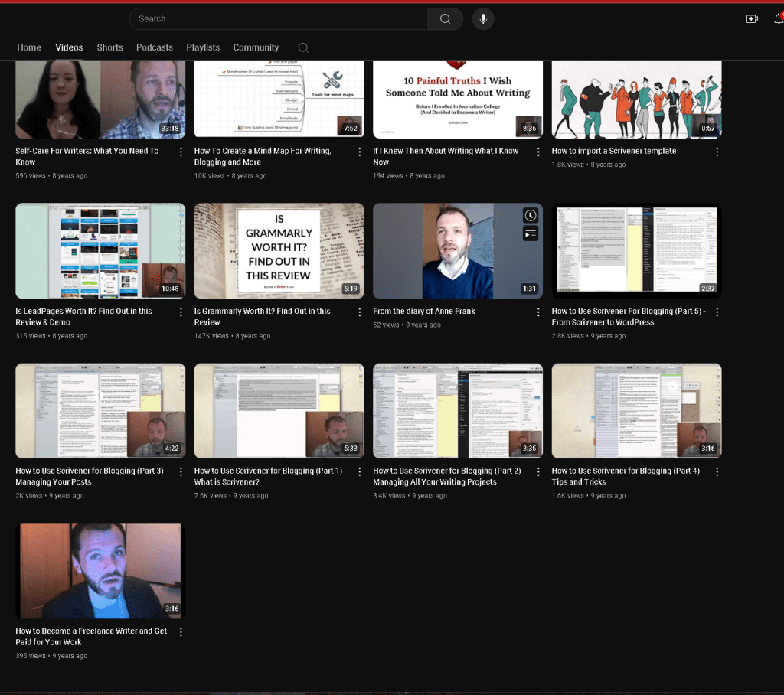Click '52 views' under Anne Frank video

(x=386, y=325)
